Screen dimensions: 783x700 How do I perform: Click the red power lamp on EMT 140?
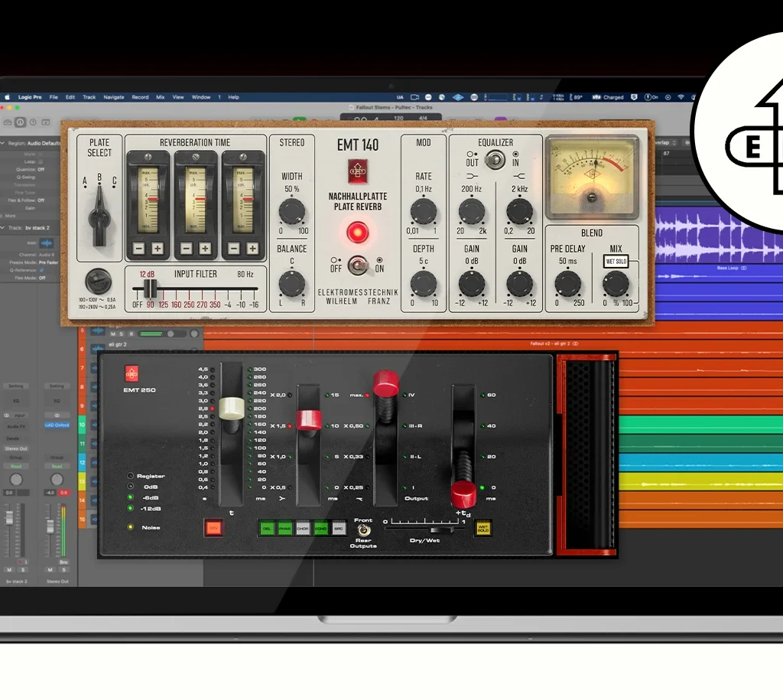(358, 233)
